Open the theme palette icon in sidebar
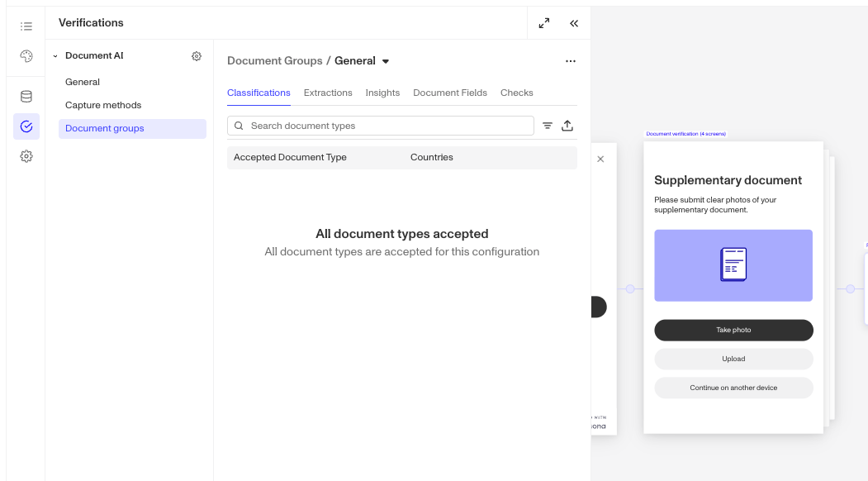This screenshot has width=868, height=481. 26,56
